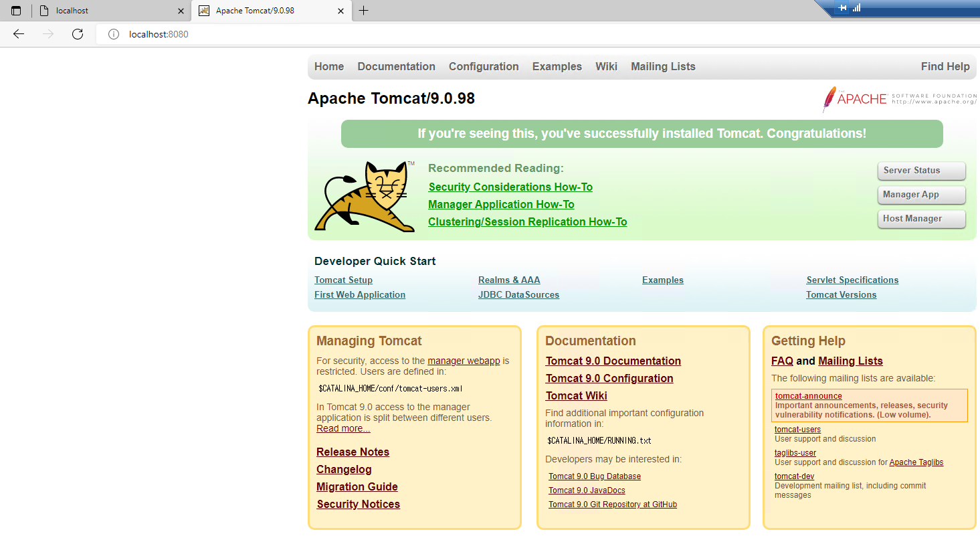Click the site information icon in address bar
Screen dimensions: 980x546
click(x=114, y=34)
